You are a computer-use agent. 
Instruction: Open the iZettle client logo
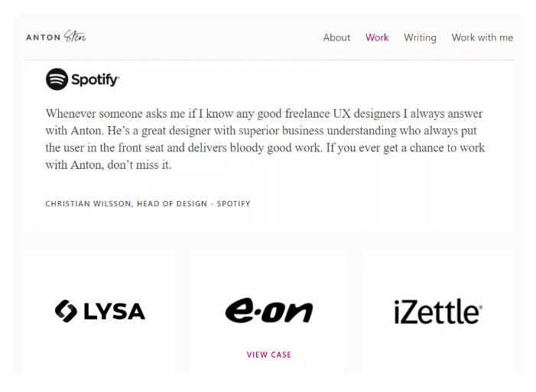[437, 312]
